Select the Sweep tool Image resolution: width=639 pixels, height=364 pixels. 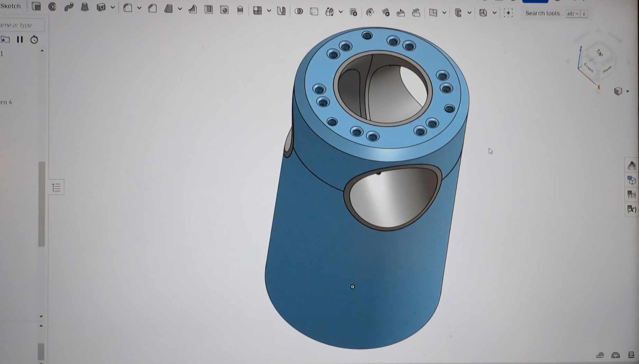point(68,7)
